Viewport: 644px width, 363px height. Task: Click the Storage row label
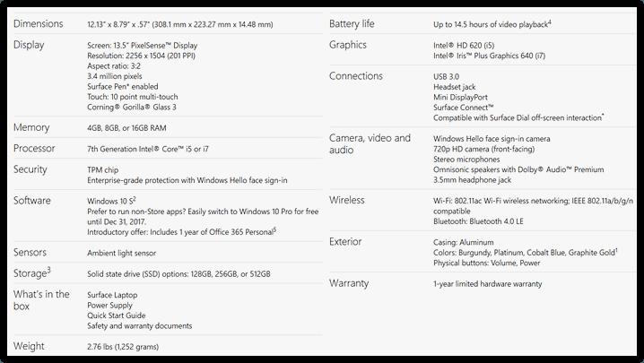[x=31, y=272]
